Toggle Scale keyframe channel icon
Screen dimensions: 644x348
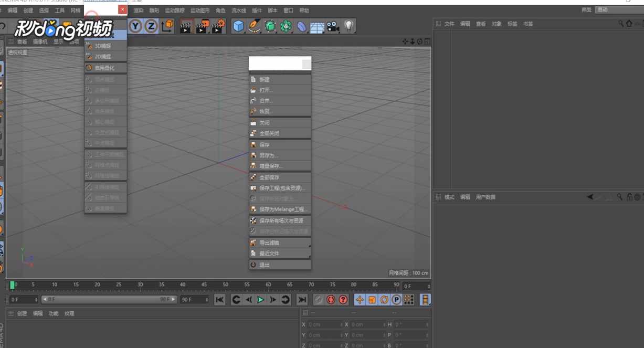(372, 299)
